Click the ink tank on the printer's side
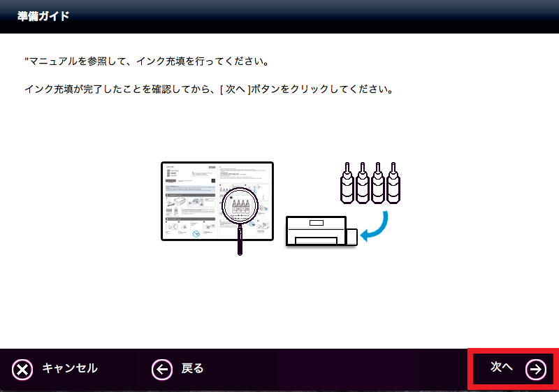The image size is (559, 392). tap(352, 236)
